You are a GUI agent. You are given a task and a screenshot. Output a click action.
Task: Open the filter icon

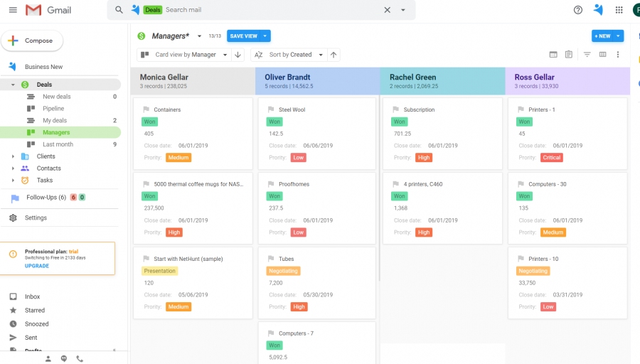587,54
